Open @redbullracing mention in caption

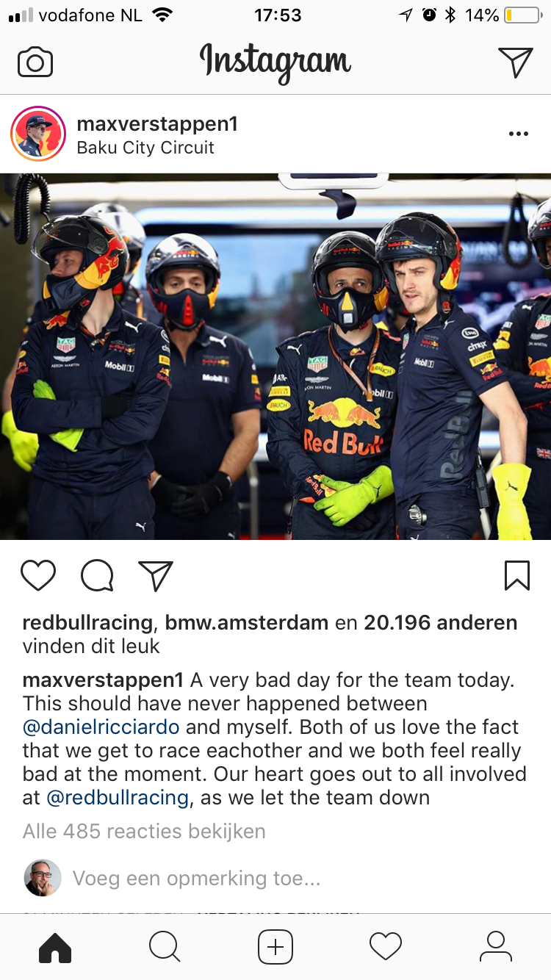click(x=118, y=798)
